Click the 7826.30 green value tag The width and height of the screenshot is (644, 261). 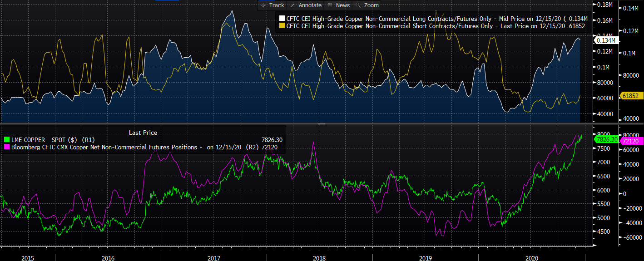[606, 139]
